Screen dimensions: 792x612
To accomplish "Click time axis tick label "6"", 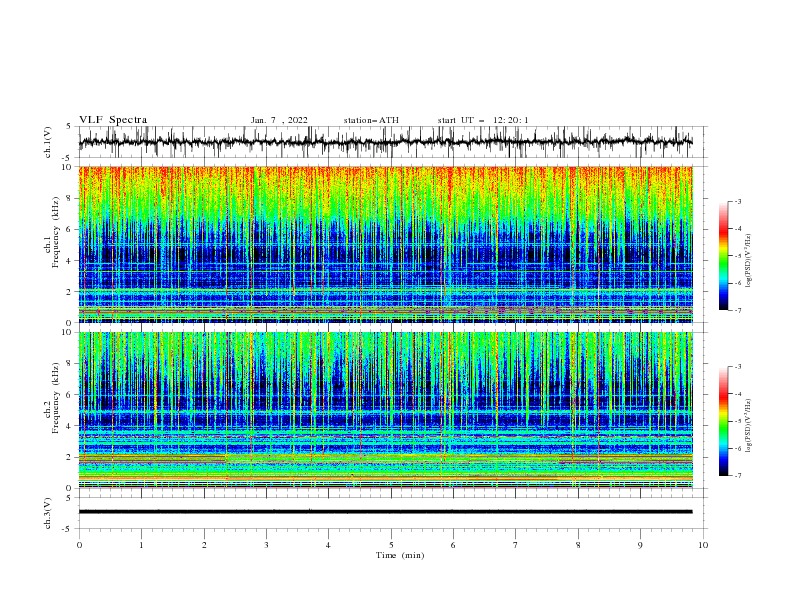I will [x=453, y=545].
